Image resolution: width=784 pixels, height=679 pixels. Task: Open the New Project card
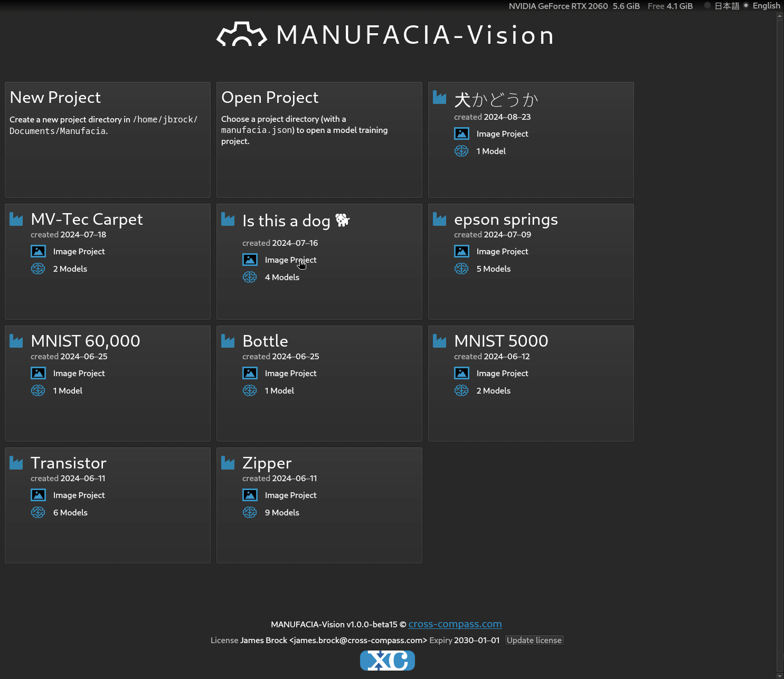click(x=108, y=140)
